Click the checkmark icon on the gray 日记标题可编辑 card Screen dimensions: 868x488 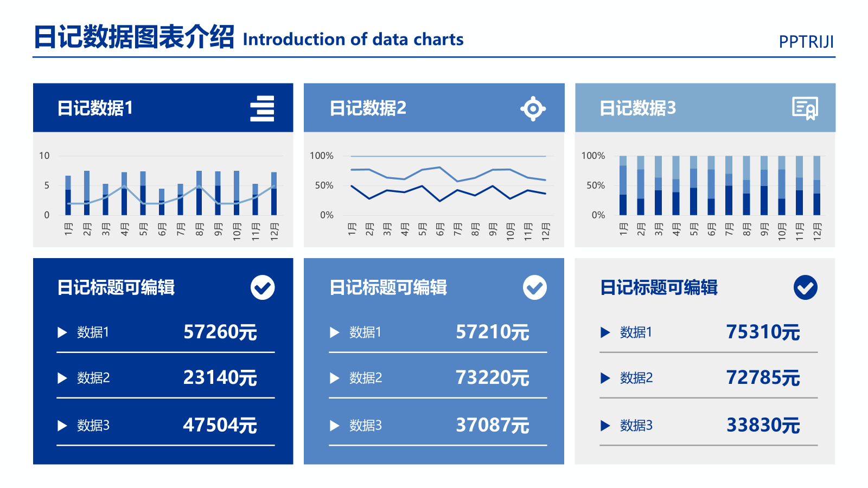(806, 287)
